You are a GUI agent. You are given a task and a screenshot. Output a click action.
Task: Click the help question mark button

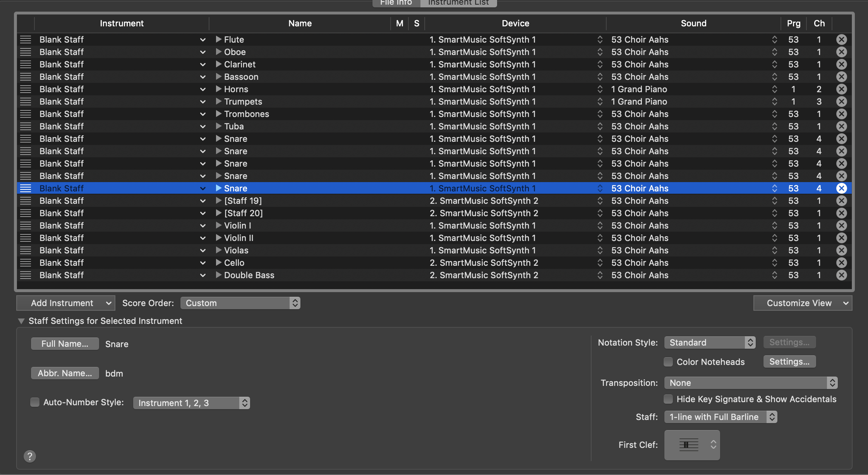(30, 456)
